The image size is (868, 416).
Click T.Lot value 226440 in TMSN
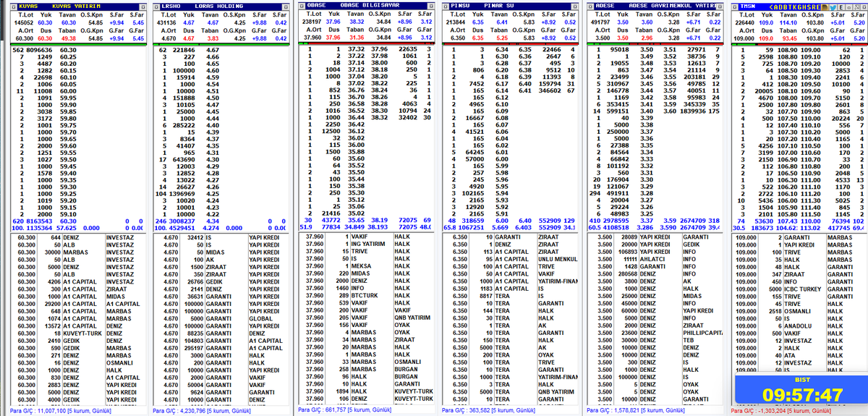click(x=745, y=22)
